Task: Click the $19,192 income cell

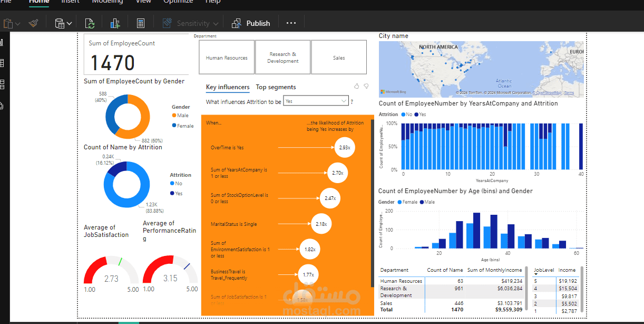Action: [x=567, y=281]
